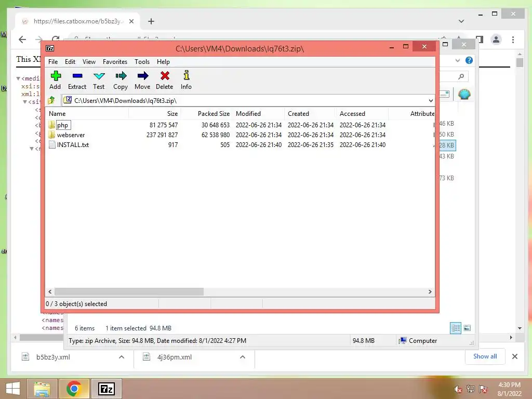Click the Explorer help question mark icon

469,60
